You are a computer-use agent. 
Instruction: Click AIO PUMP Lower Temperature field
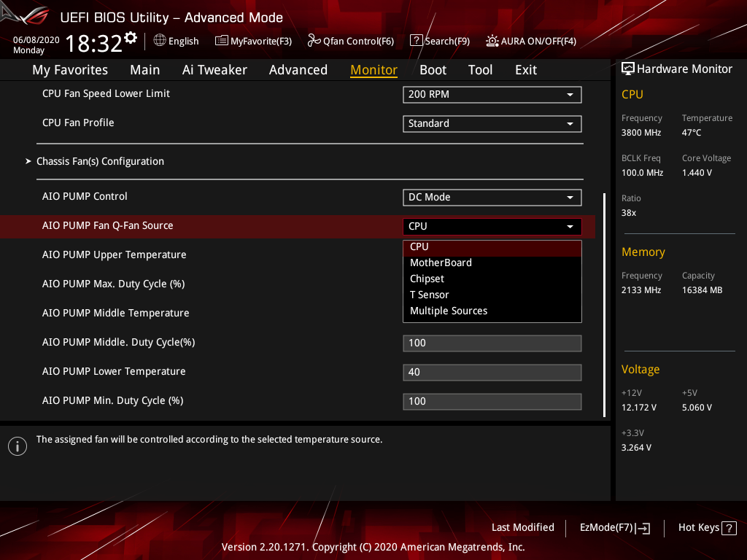(492, 373)
